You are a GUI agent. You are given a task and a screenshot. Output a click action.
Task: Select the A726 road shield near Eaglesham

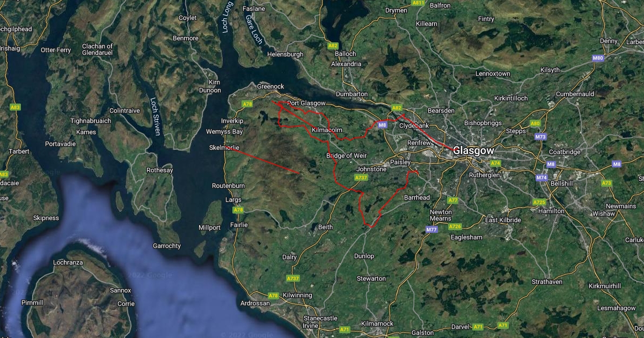(x=455, y=226)
